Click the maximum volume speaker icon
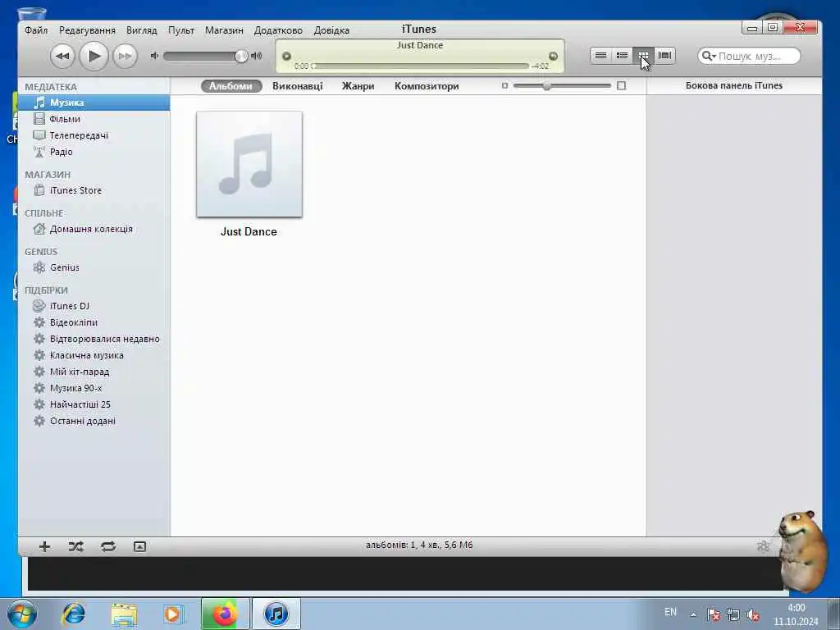The width and height of the screenshot is (840, 630). [x=257, y=56]
